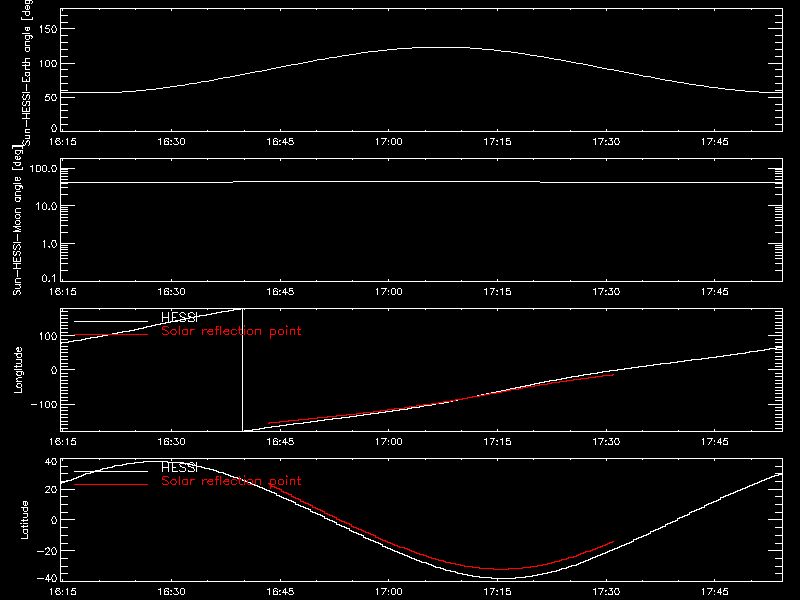Click 16:45 label under Moon angle plot
The width and height of the screenshot is (800, 600).
(x=280, y=292)
